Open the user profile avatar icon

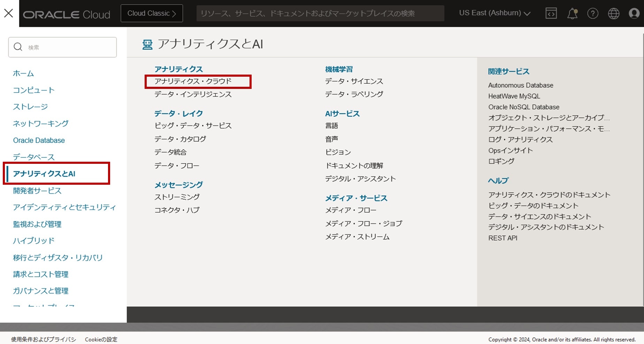pyautogui.click(x=634, y=13)
